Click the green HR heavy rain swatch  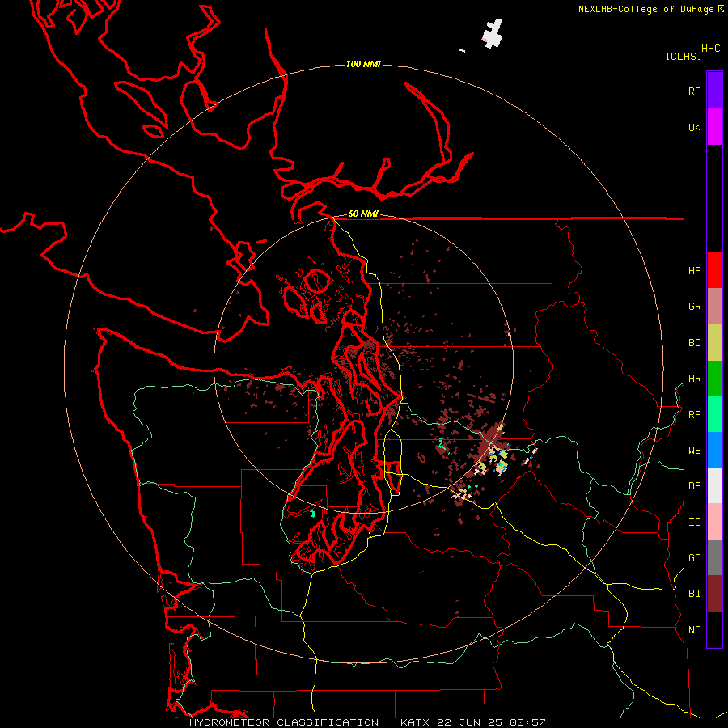pos(714,379)
